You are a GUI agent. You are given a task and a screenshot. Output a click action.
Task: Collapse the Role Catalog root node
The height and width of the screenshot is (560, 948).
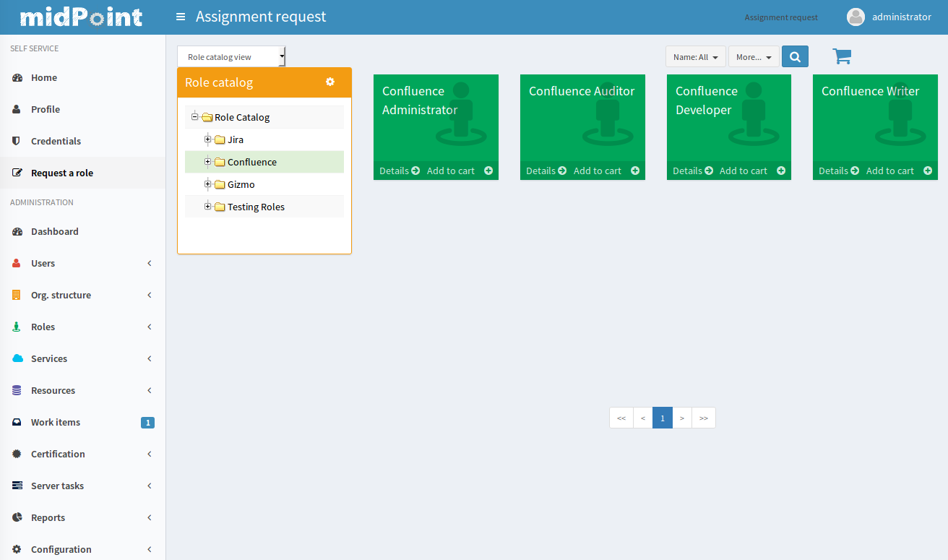[x=195, y=117]
